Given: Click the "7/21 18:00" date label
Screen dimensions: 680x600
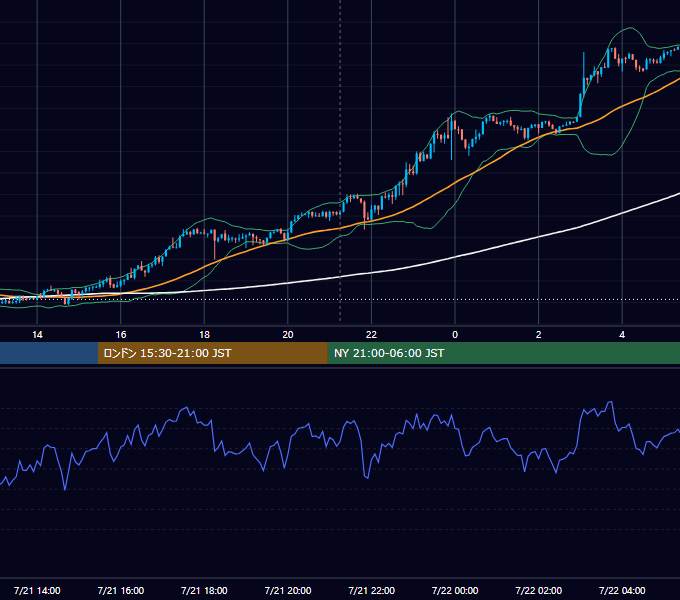Looking at the screenshot, I should [204, 590].
